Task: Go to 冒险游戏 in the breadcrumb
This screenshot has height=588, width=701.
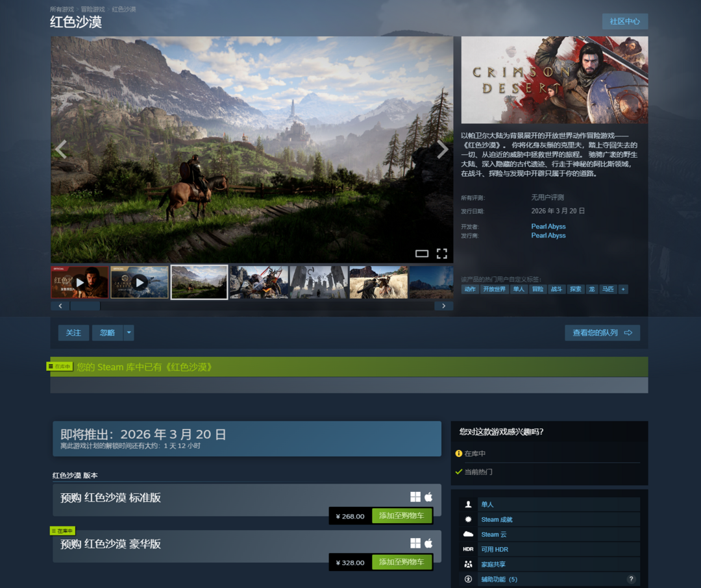Action: tap(92, 10)
